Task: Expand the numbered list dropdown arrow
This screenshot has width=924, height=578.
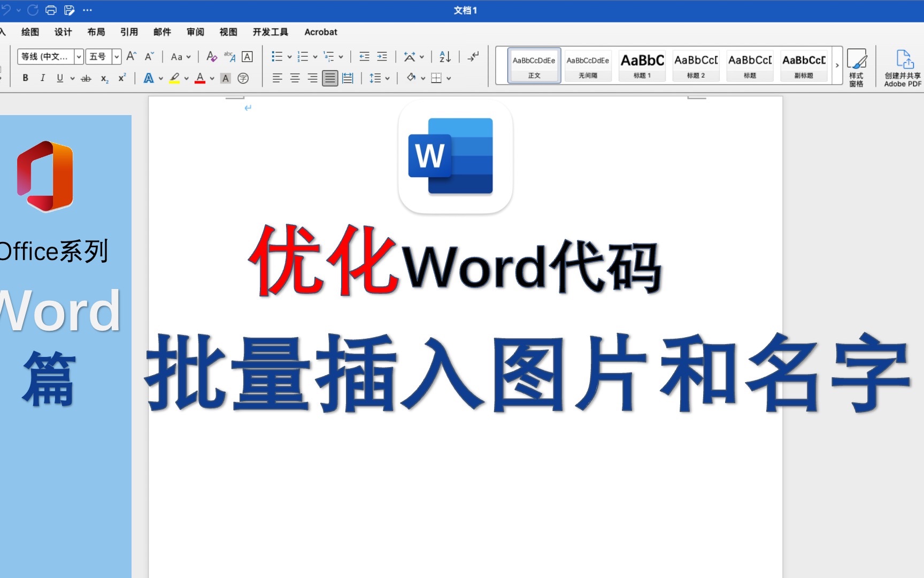Action: pos(315,56)
